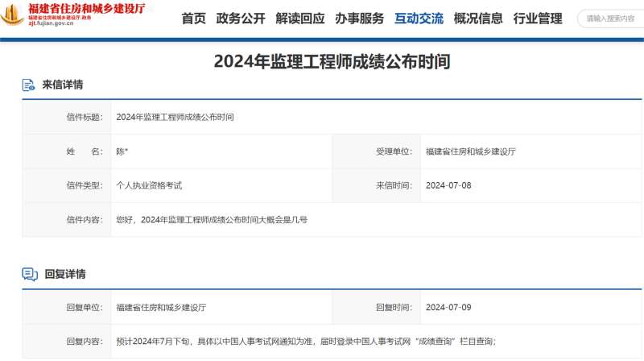Screen dimensions: 644x361
Task: Navigate to 行业管理
Action: pos(538,19)
